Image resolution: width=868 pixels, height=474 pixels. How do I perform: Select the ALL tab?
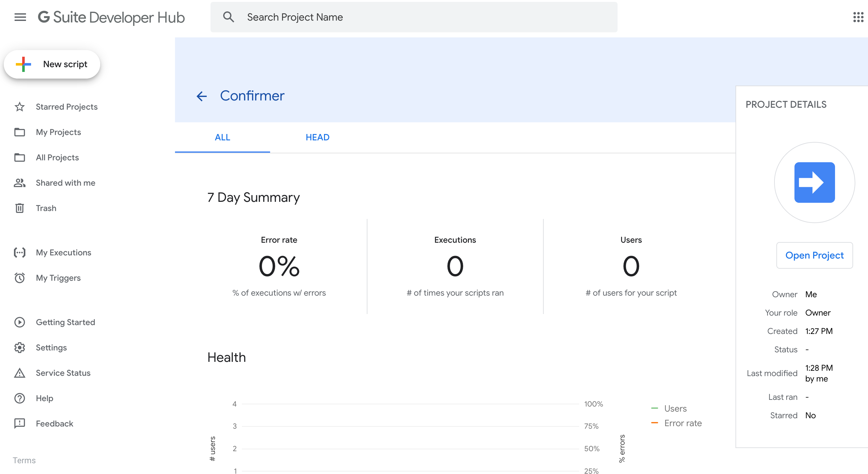[223, 138]
